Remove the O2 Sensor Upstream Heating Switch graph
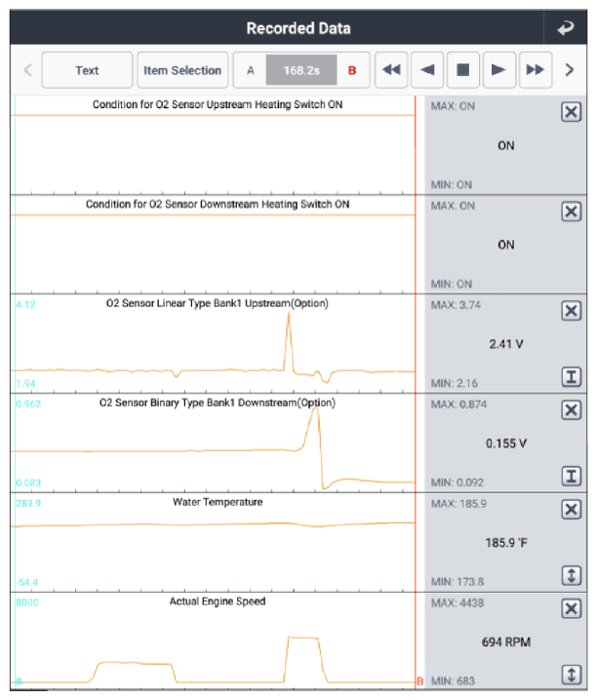This screenshot has width=597, height=700. (x=571, y=112)
